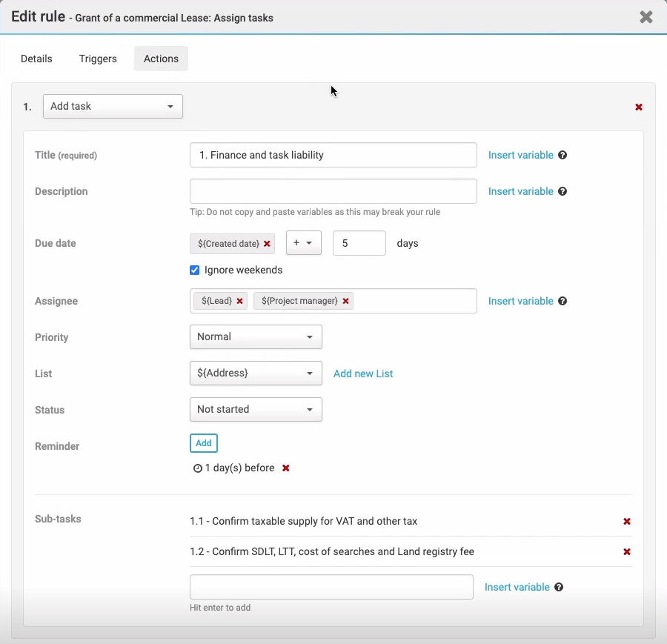
Task: Click the Add new List link
Action: pos(363,374)
